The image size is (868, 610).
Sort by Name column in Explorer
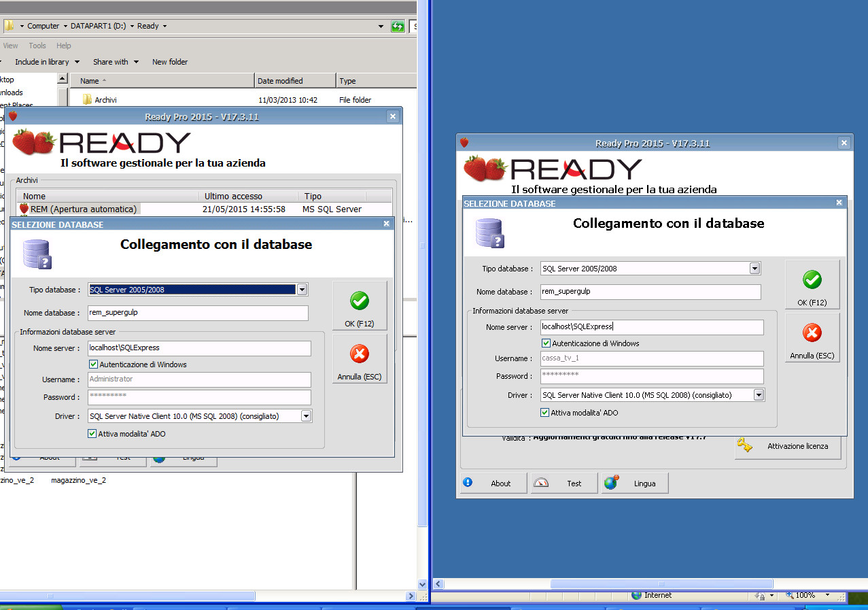click(x=162, y=81)
